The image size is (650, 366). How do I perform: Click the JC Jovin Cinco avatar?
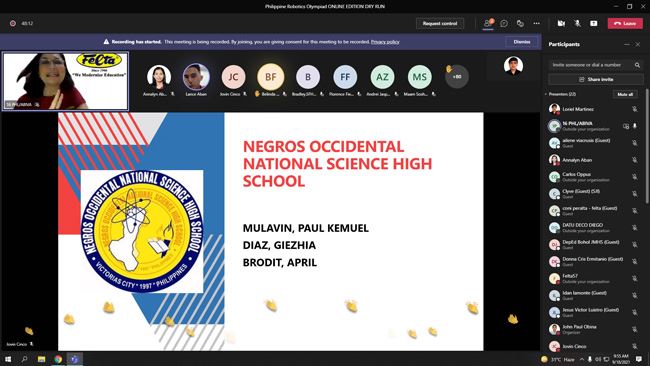(233, 77)
